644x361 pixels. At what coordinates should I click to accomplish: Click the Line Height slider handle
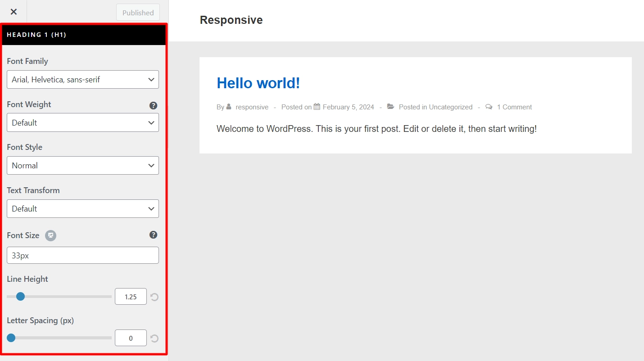point(20,296)
